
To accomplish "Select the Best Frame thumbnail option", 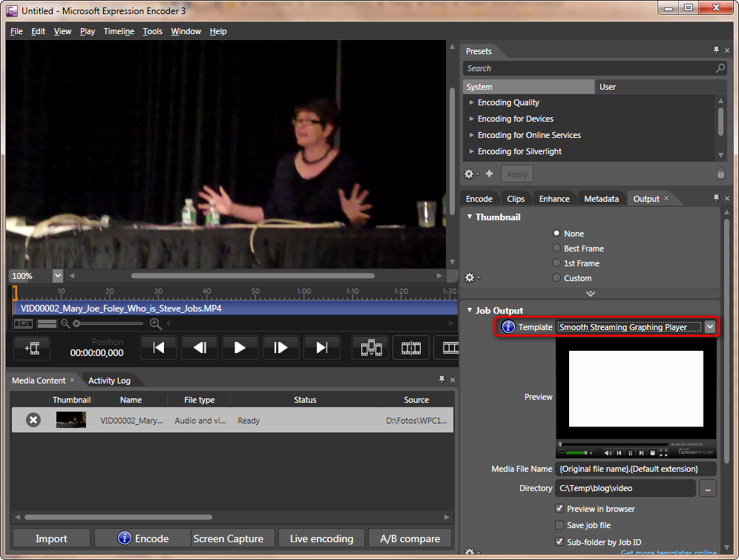I will pyautogui.click(x=556, y=248).
